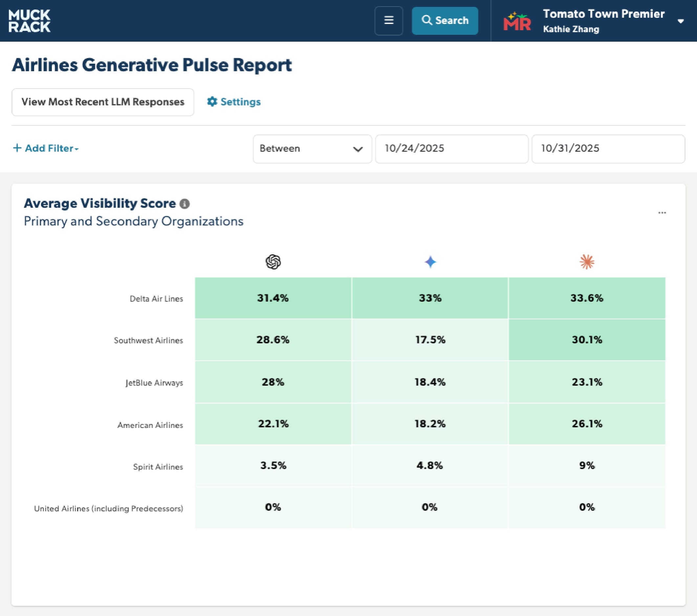Click the 10/24/2025 start date field

point(451,149)
